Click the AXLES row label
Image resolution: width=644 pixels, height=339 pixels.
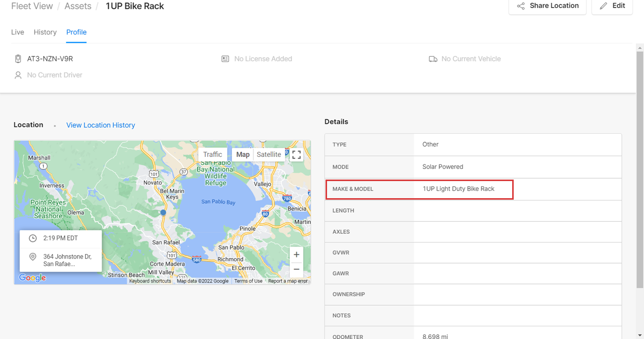[341, 232]
